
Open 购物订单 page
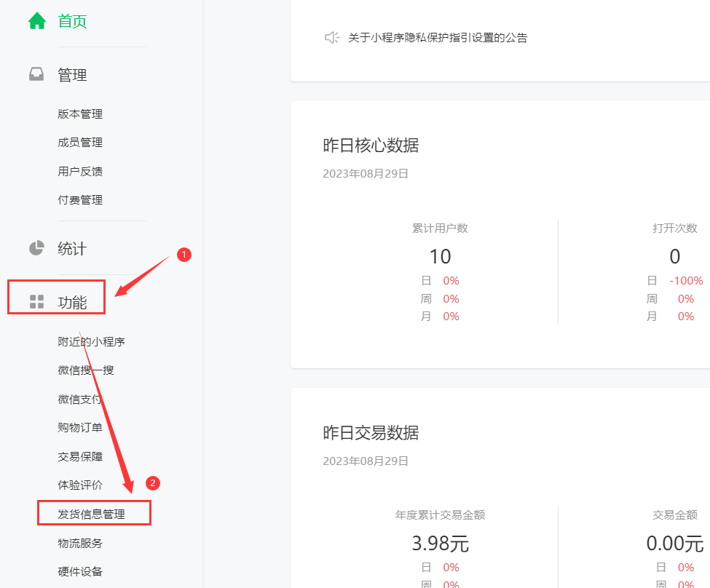[x=80, y=428]
